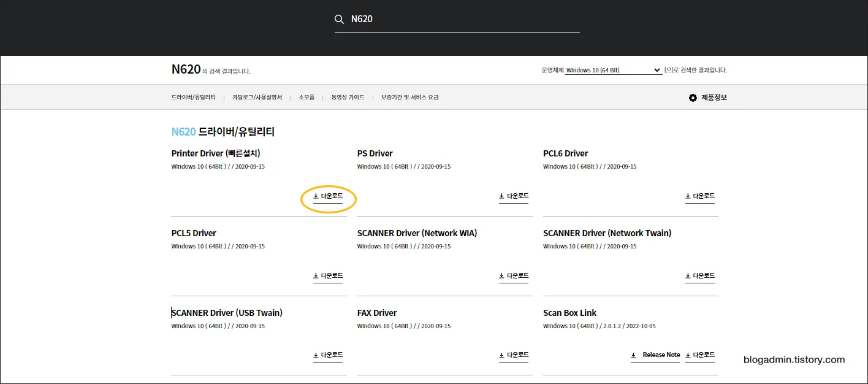Click the Release Note download arrow icon
868x384 pixels.
[634, 355]
